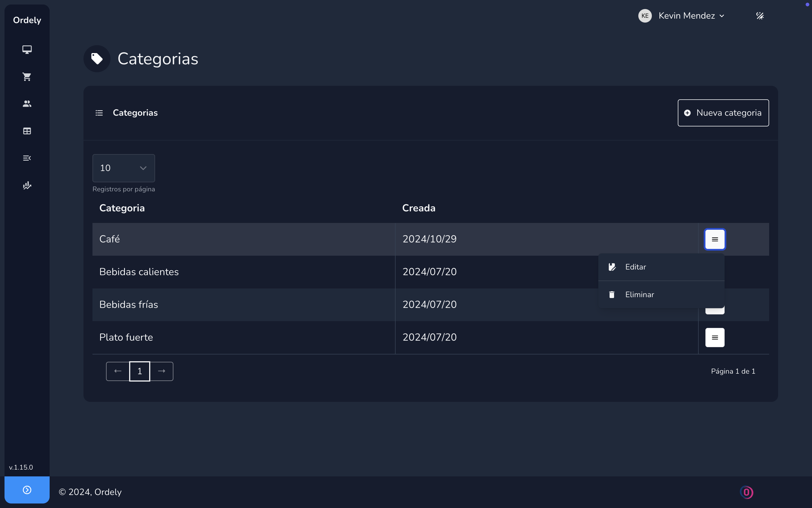812x508 pixels.
Task: Click the Nueva categoria button
Action: coord(723,113)
